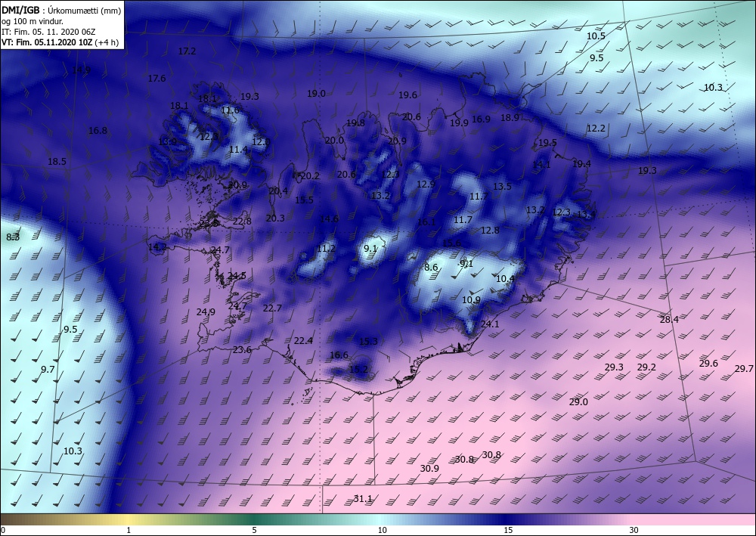Click the 29.6 value on the map
The image size is (756, 536).
(x=708, y=364)
